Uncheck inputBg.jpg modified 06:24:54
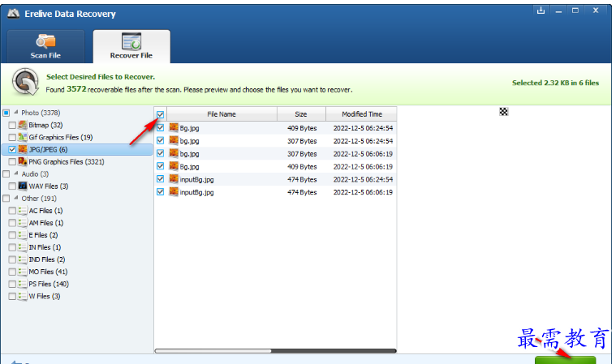This screenshot has height=364, width=616. [x=160, y=179]
